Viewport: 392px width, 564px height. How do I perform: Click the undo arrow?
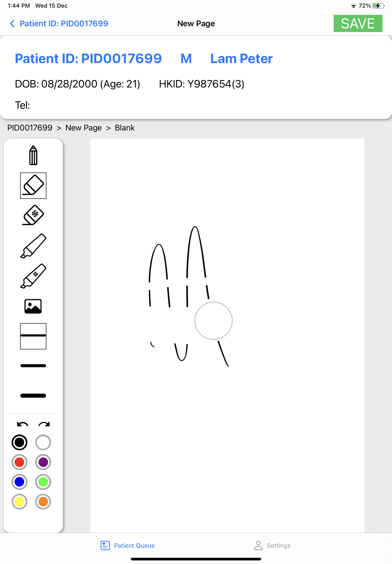[22, 424]
